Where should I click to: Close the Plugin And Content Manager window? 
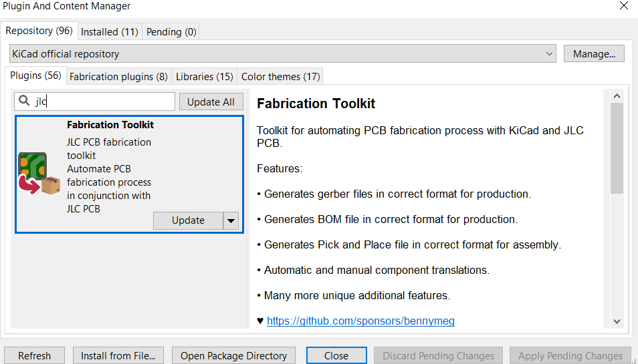tap(624, 6)
